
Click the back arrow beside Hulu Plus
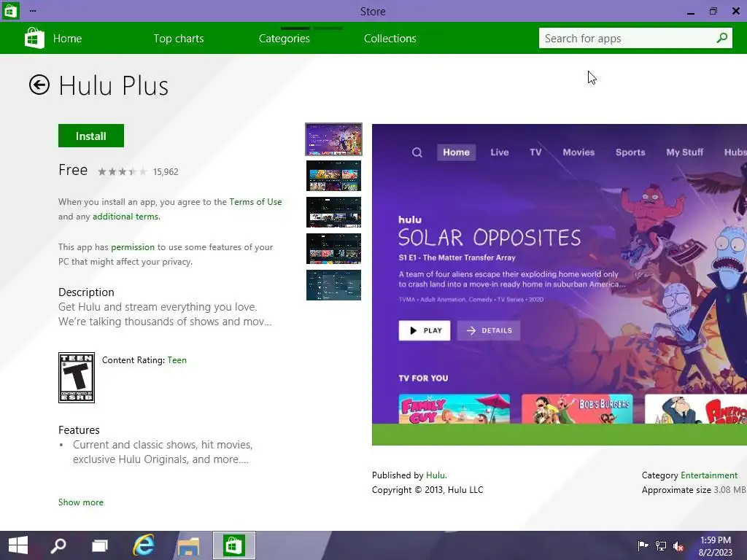(x=39, y=85)
